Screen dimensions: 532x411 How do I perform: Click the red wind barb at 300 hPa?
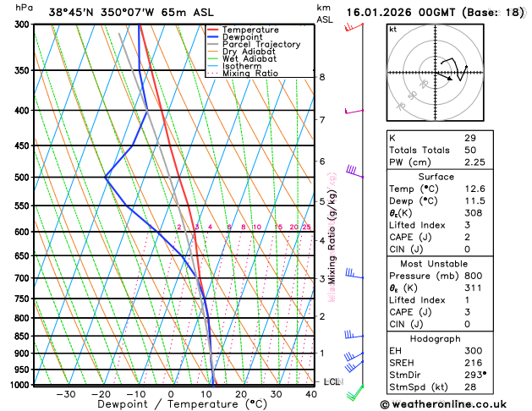click(x=354, y=27)
